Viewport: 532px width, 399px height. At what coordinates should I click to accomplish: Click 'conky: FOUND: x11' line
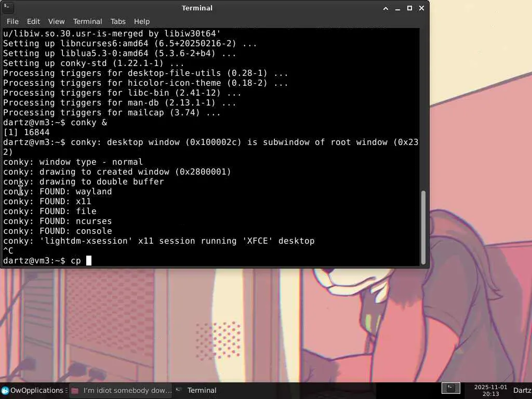47,201
